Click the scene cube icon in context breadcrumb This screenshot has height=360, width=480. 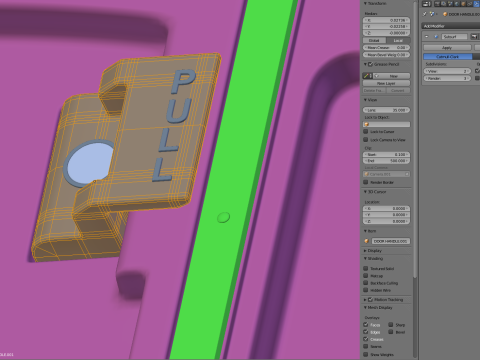pos(433,14)
